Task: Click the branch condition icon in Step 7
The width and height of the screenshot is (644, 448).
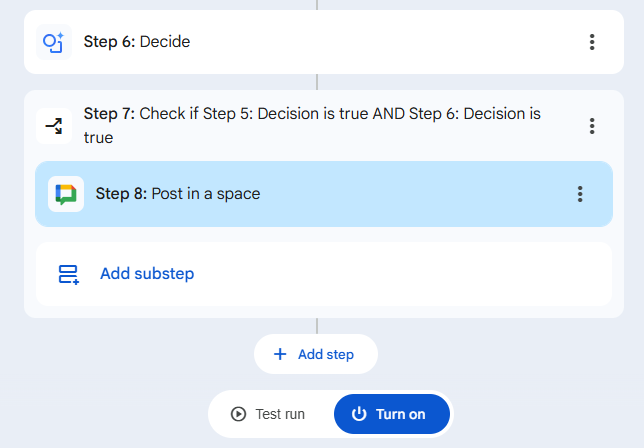Action: [53, 126]
